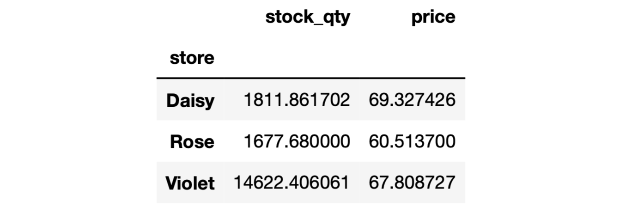
Task: Click the gap between stock_qty and price headers
Action: (x=380, y=17)
